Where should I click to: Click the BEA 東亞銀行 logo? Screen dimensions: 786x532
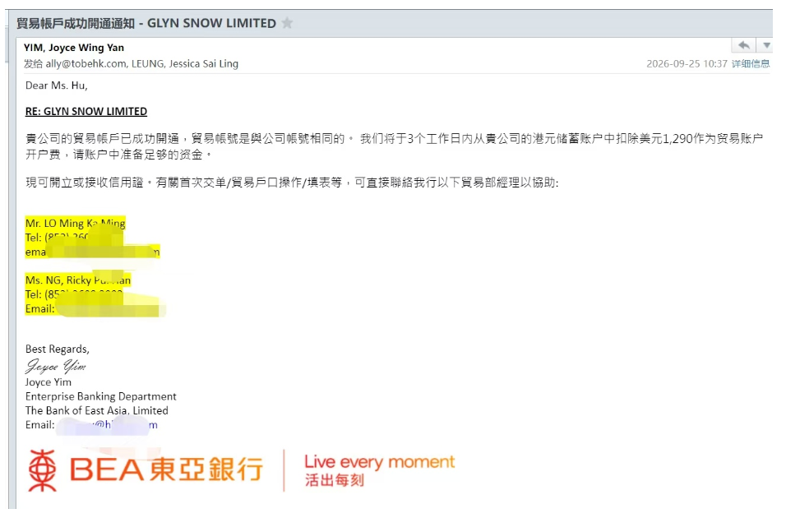(146, 470)
